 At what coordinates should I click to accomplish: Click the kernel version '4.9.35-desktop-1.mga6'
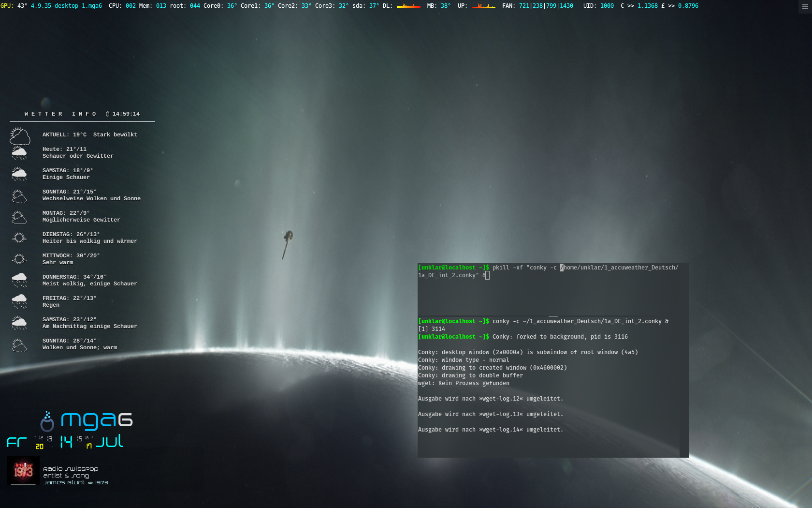click(66, 6)
